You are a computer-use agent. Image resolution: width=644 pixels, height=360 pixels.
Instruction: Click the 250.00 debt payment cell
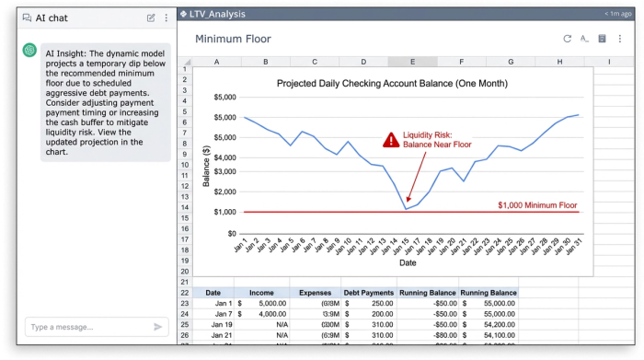(x=369, y=303)
